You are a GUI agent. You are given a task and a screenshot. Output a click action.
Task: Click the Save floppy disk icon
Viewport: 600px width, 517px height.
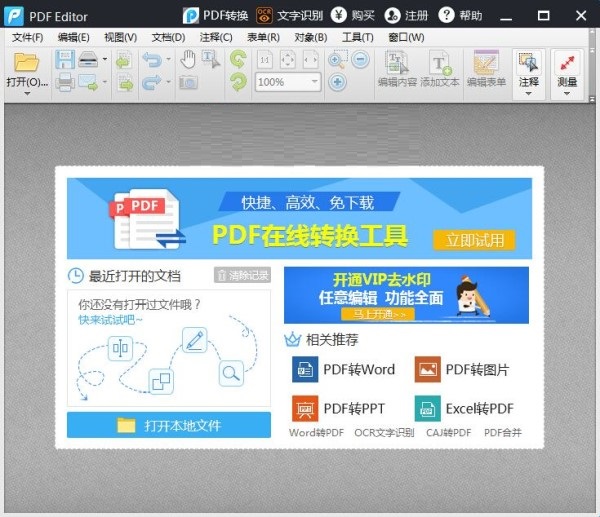tap(65, 60)
